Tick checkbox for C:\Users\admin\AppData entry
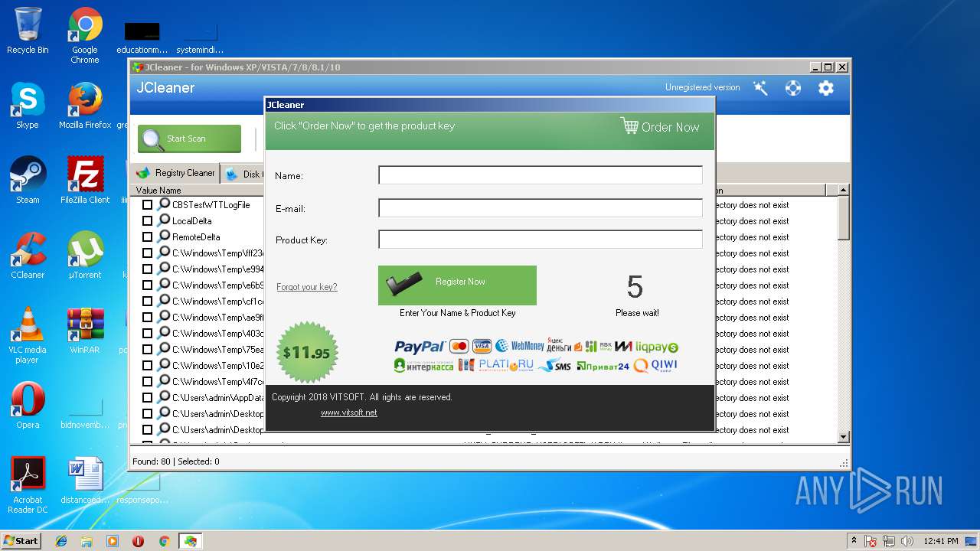 pos(147,398)
